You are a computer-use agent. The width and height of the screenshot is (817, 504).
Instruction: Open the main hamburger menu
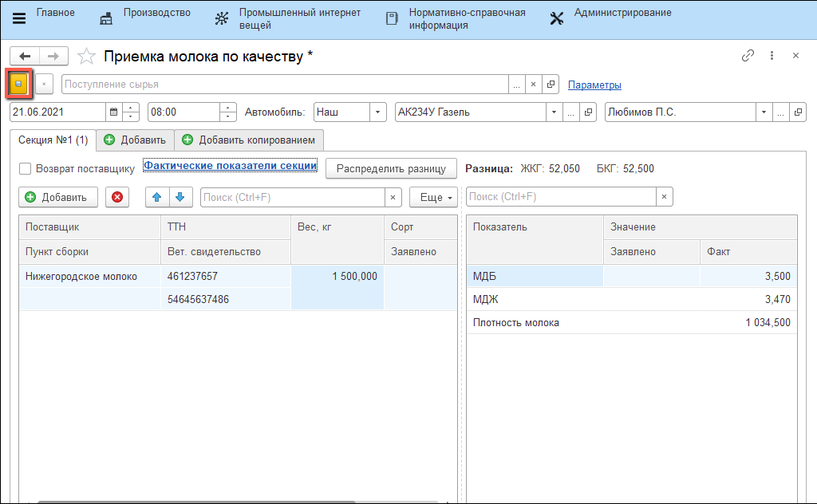19,18
